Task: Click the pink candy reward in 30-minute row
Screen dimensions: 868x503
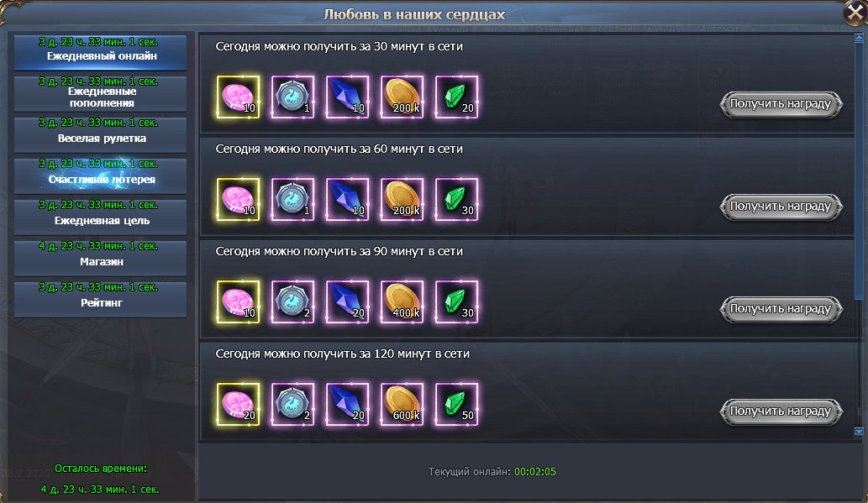Action: point(238,97)
